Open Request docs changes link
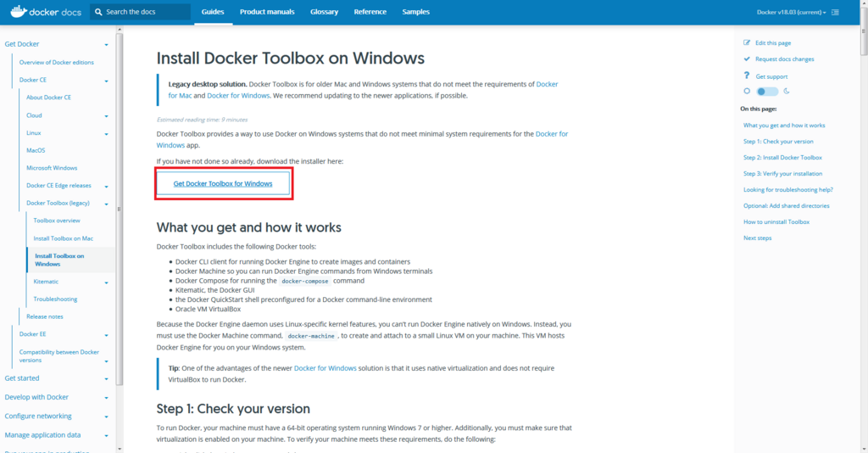This screenshot has width=868, height=453. pyautogui.click(x=784, y=59)
